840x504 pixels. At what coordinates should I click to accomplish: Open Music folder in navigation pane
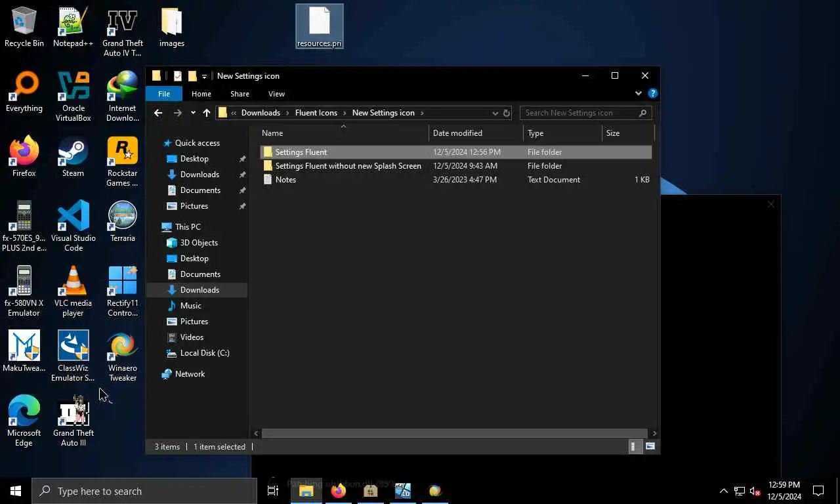[190, 306]
